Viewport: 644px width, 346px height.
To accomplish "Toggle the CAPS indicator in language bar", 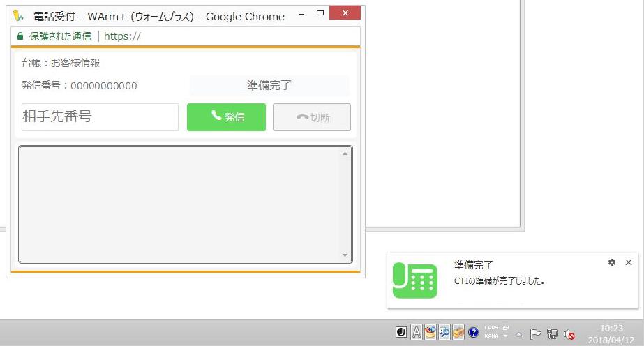I will (492, 328).
